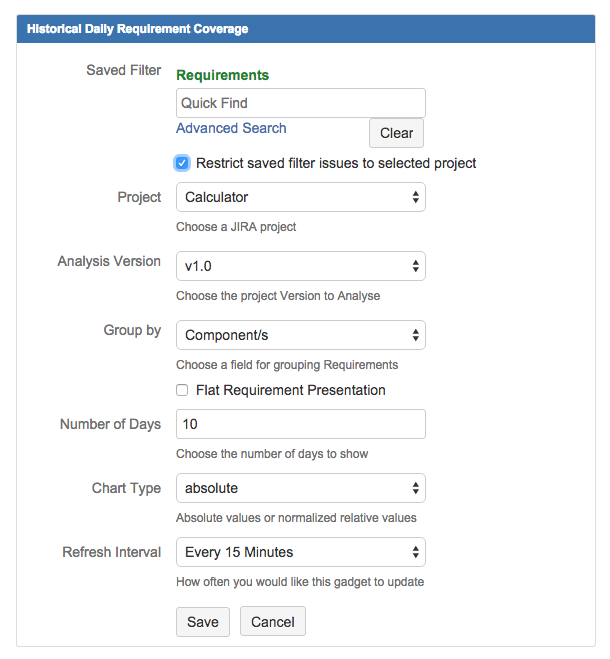The image size is (610, 659).
Task: Enable Flat Requirement Presentation checkbox
Action: (x=182, y=390)
